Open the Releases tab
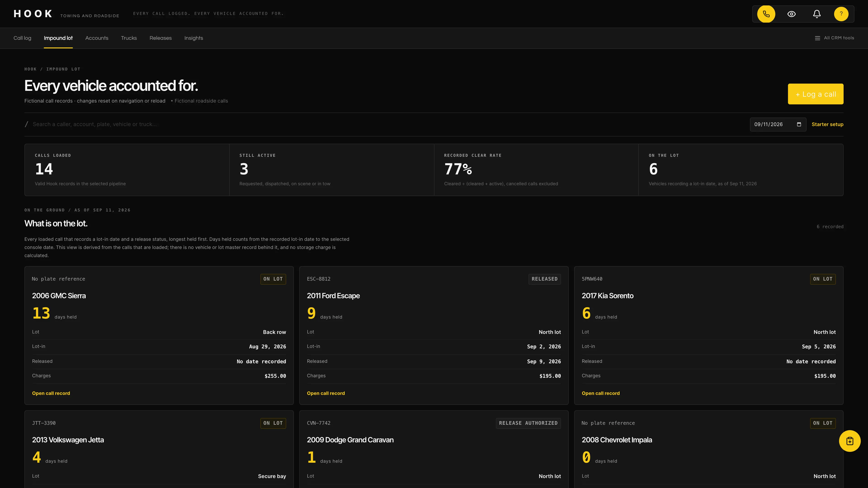Image resolution: width=868 pixels, height=488 pixels. pos(160,38)
